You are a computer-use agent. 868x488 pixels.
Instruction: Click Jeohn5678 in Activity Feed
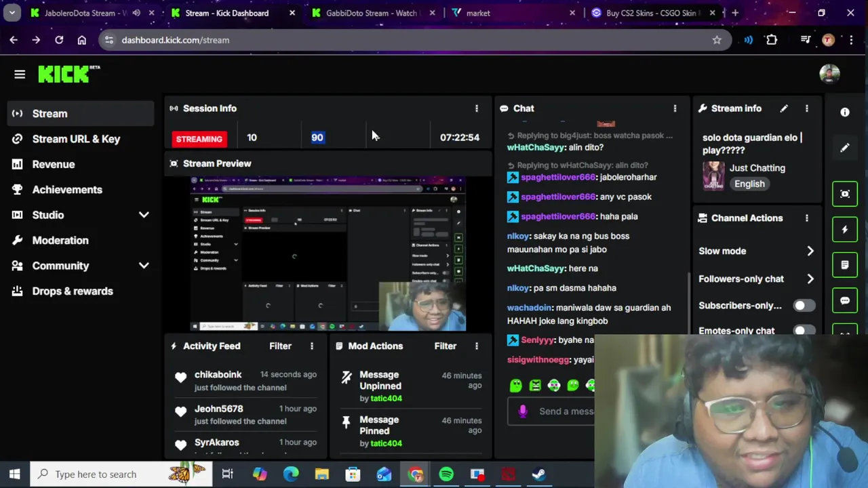pos(218,409)
